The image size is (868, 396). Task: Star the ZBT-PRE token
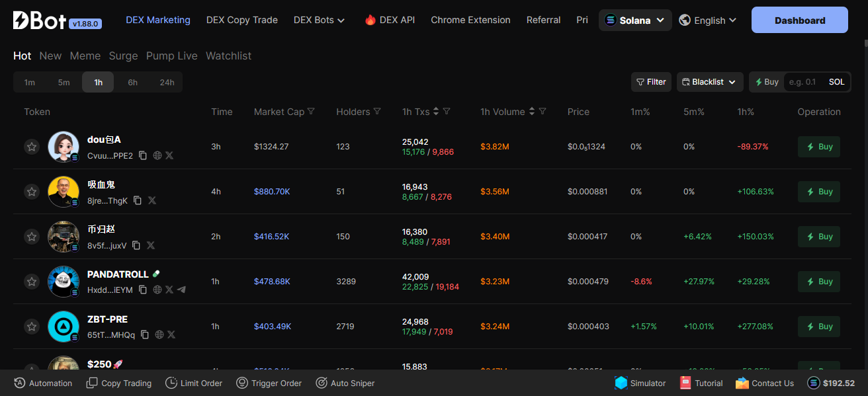(x=32, y=326)
